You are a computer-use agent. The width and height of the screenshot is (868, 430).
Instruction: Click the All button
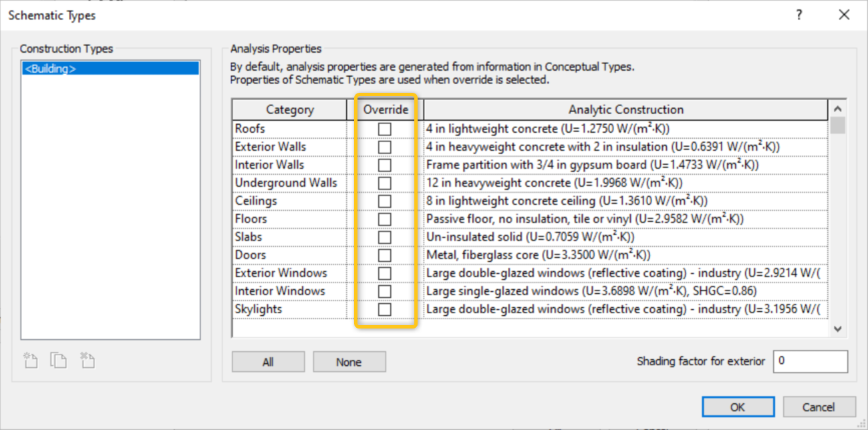(x=267, y=361)
